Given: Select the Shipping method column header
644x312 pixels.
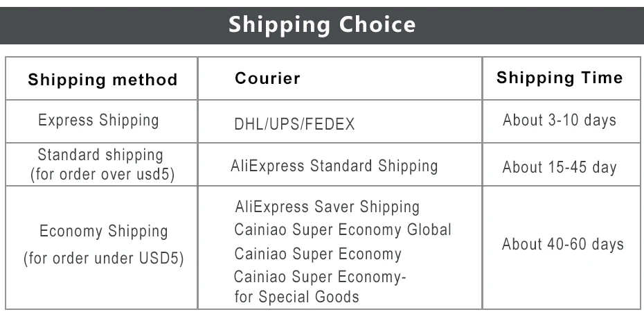Looking at the screenshot, I should point(102,79).
